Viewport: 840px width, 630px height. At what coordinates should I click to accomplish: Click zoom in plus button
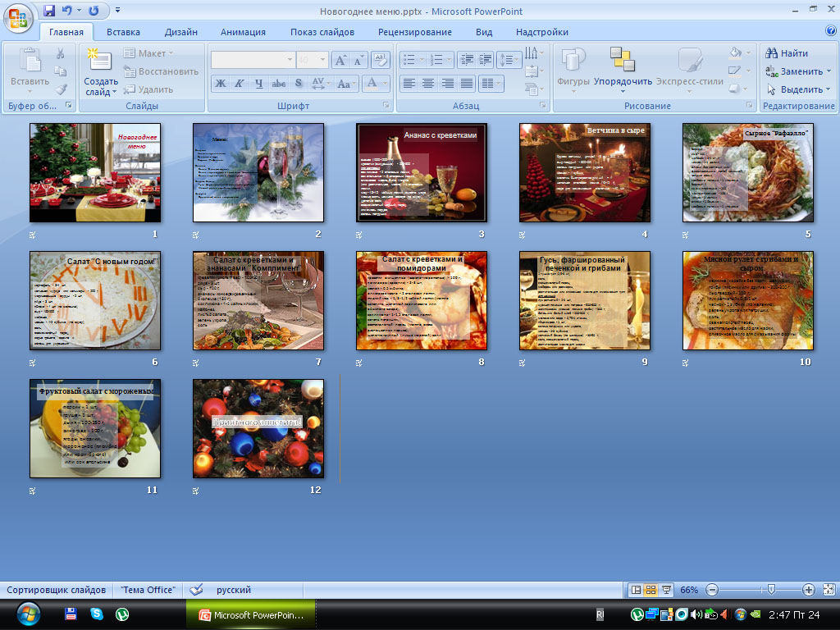click(808, 590)
